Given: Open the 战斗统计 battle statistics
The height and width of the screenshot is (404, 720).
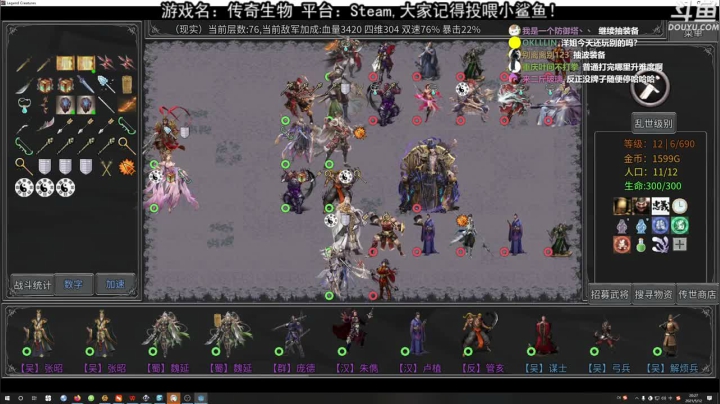Looking at the screenshot, I should pos(32,285).
